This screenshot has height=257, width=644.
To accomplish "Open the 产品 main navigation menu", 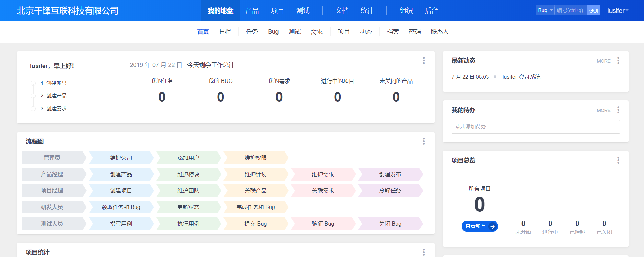I will [x=252, y=10].
